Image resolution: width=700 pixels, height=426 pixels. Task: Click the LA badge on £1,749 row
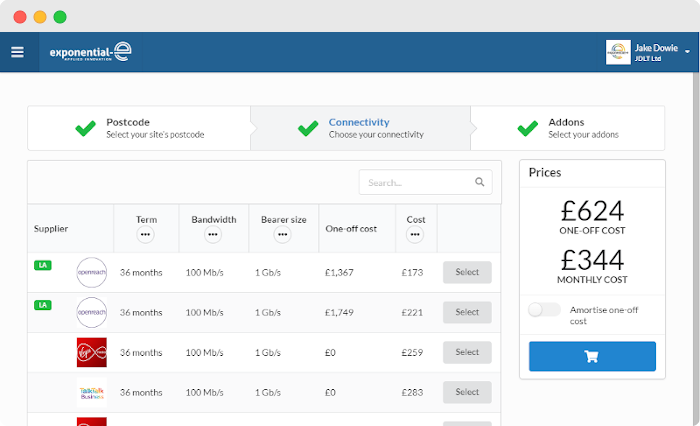coord(43,305)
